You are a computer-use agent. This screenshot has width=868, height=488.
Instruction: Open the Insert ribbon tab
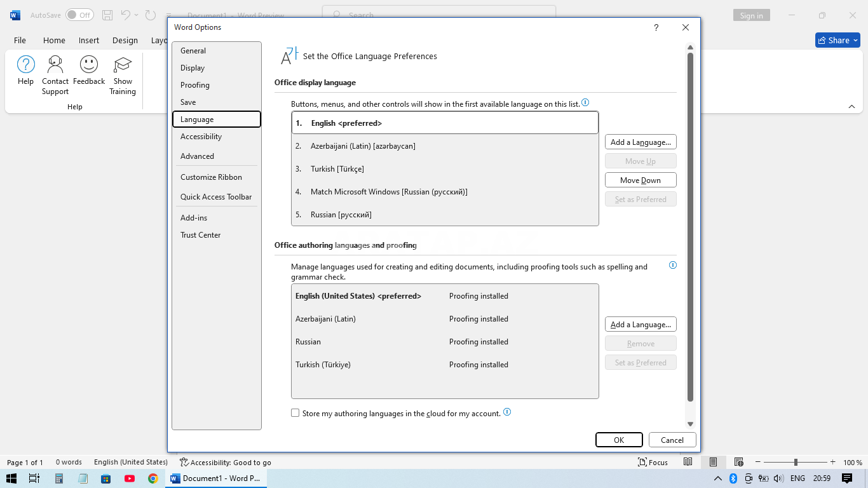pos(89,40)
